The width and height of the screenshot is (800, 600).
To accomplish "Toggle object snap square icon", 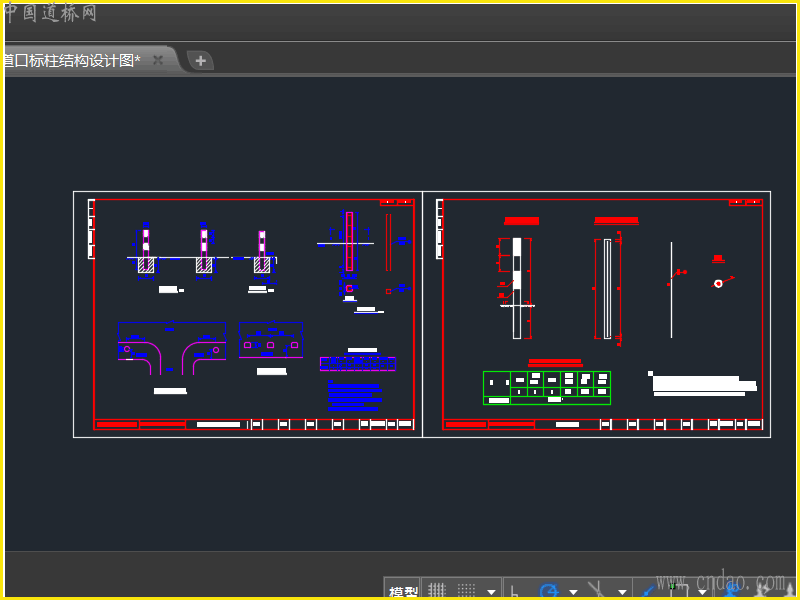I will (x=679, y=591).
